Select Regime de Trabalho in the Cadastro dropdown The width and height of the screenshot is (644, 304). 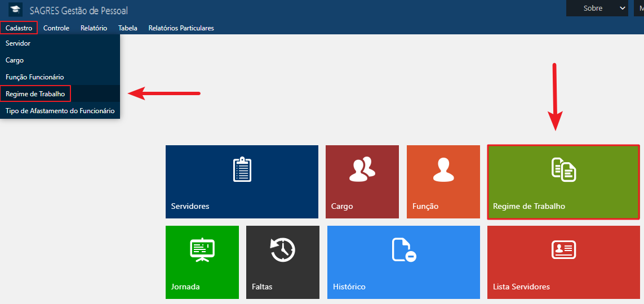(x=35, y=94)
